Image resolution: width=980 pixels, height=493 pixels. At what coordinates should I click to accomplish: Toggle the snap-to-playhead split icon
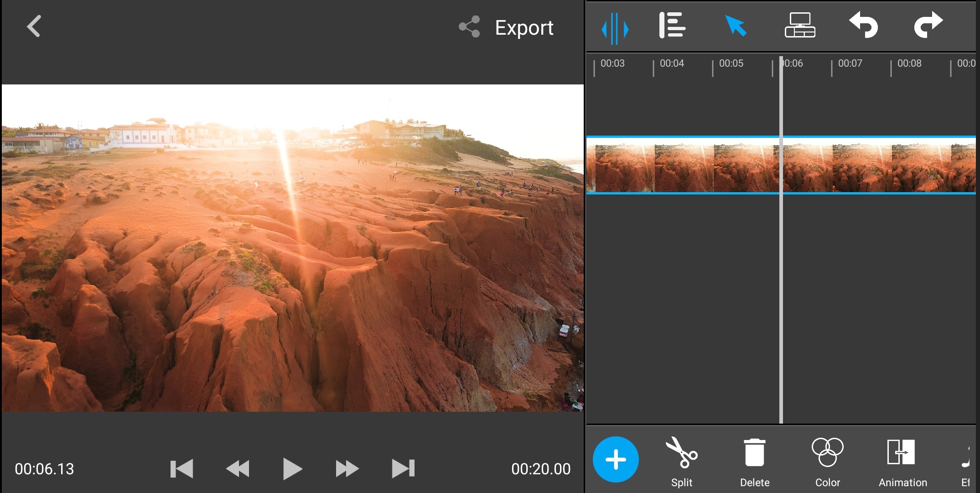(x=615, y=28)
